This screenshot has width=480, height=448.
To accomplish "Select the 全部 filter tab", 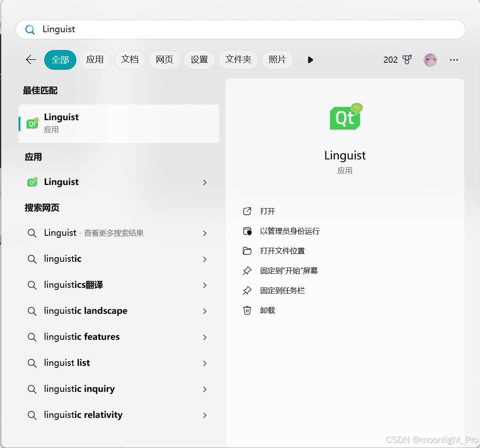I will (x=60, y=60).
